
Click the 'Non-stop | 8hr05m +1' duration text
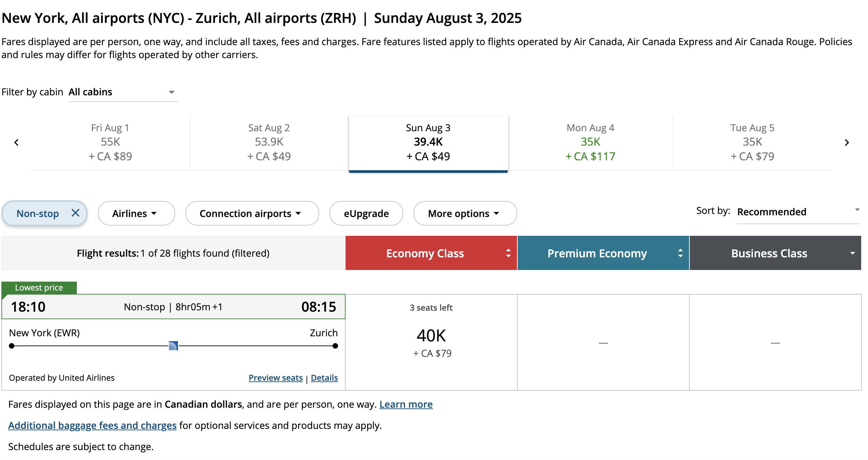pos(173,307)
